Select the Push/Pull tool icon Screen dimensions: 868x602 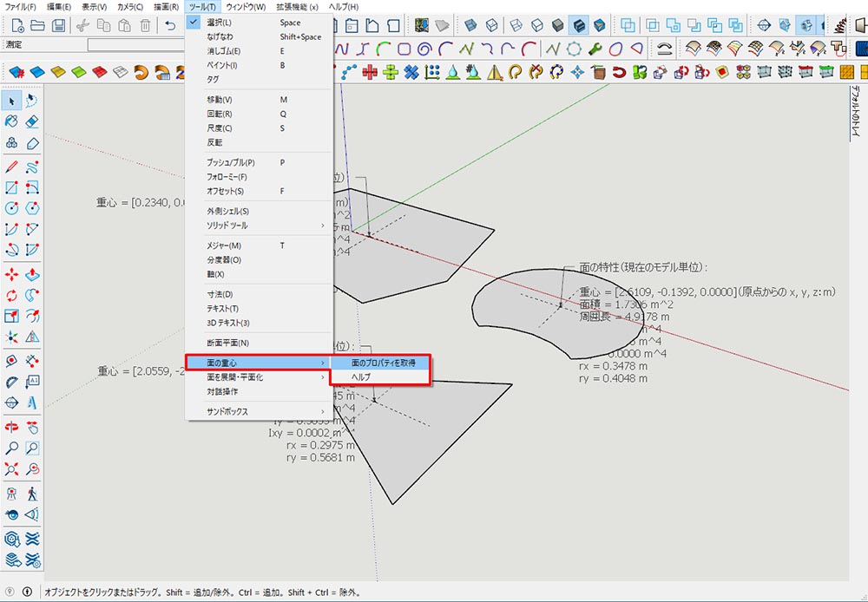click(32, 274)
